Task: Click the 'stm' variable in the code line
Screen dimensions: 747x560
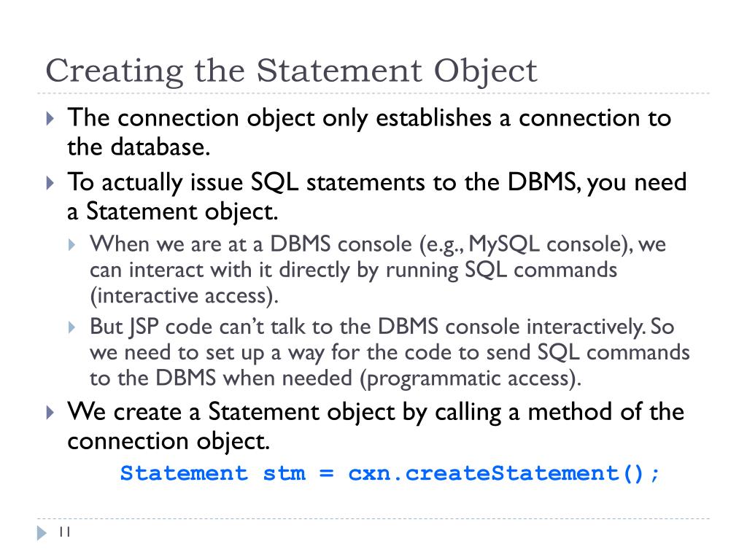Action: click(285, 473)
